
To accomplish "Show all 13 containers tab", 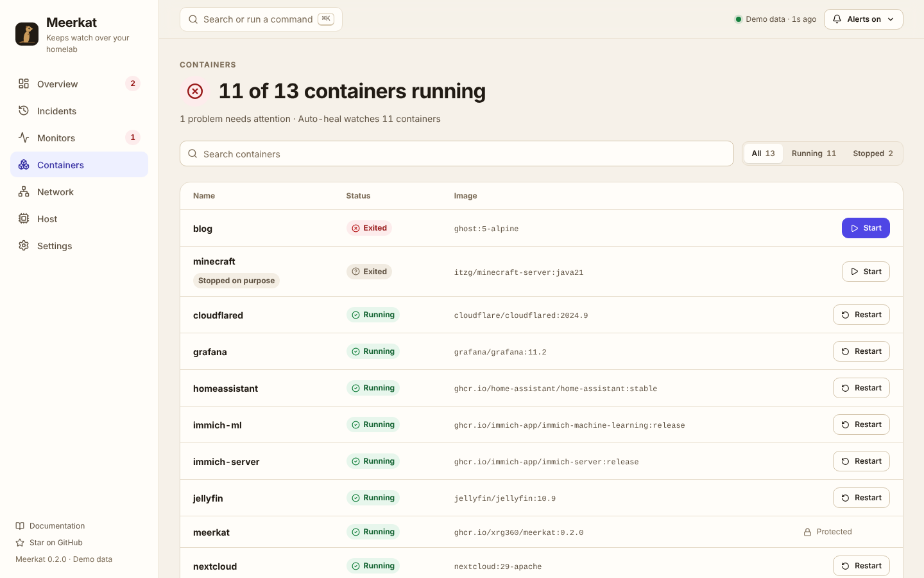I will tap(763, 153).
